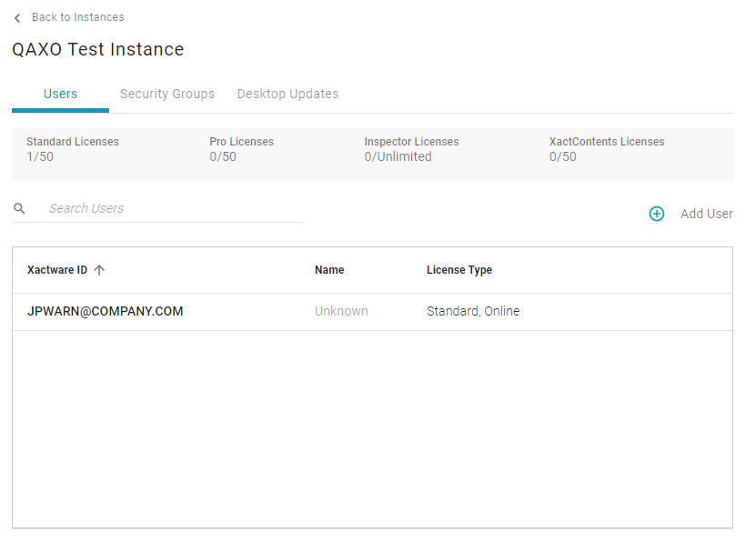
Task: Sort by Xactware ID column header
Action: click(57, 270)
